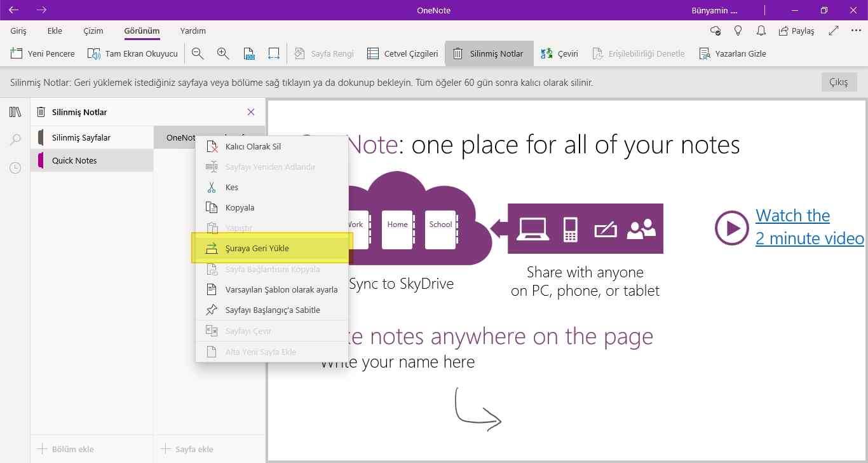Choose Varsayılan Şablon olarak ayarla
The width and height of the screenshot is (868, 463).
271,289
